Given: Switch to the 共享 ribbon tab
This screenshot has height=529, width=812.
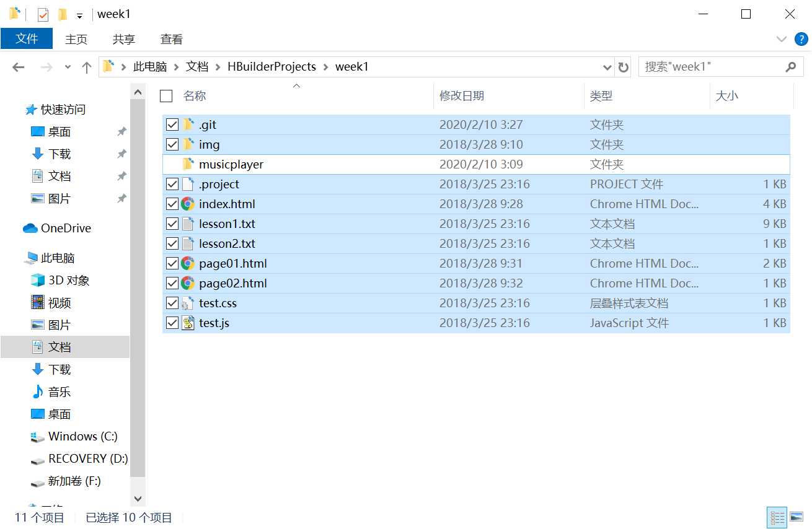Looking at the screenshot, I should [x=124, y=39].
